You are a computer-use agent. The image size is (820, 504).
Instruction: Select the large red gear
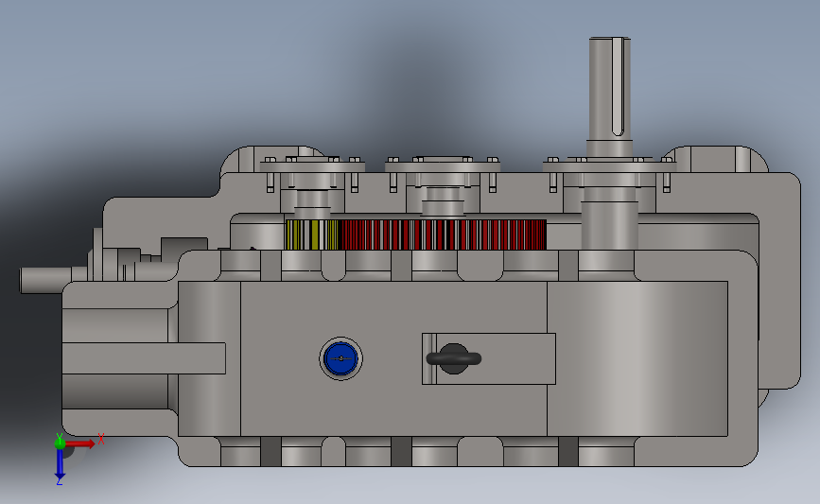[x=443, y=235]
